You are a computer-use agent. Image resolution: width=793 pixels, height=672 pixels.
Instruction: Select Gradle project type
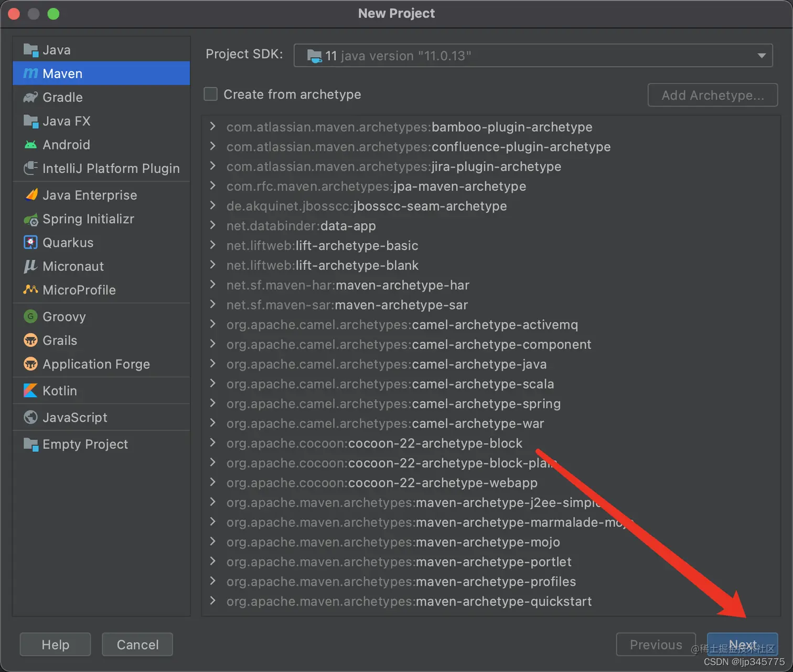tap(101, 97)
